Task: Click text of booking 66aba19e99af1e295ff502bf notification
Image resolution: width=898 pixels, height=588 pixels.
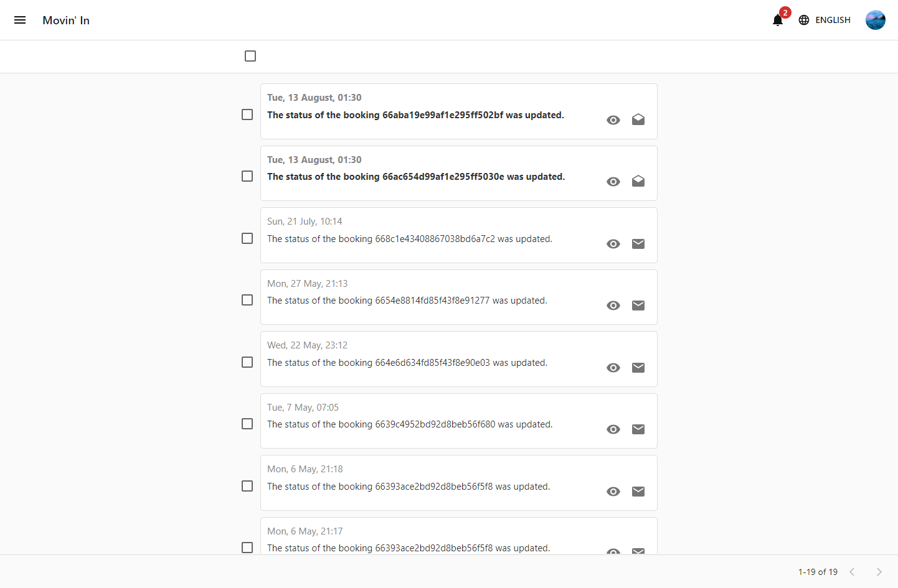Action: 415,115
